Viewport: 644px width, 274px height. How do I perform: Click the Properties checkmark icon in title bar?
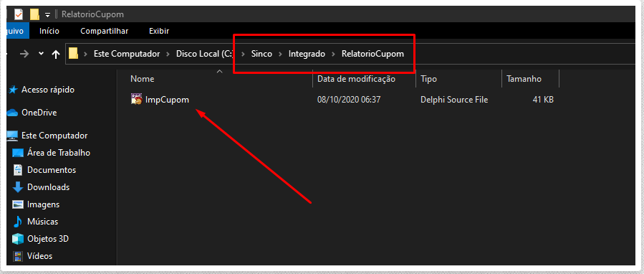[19, 14]
